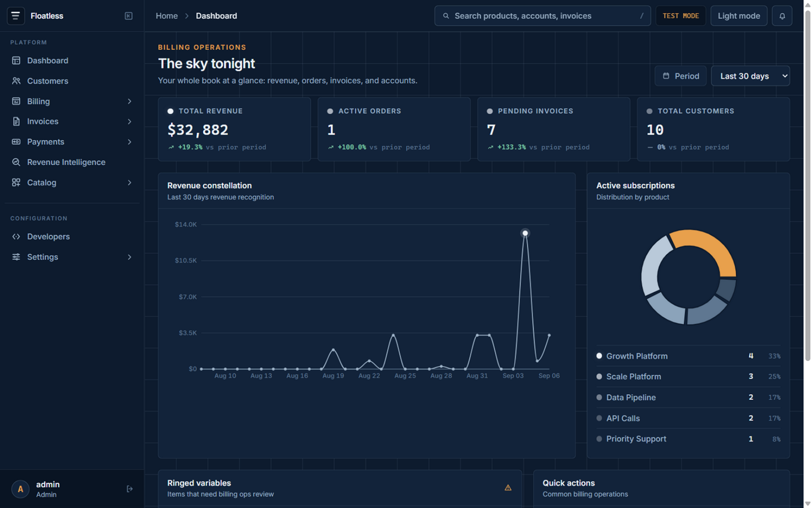Click the Settings sliders icon

point(16,257)
